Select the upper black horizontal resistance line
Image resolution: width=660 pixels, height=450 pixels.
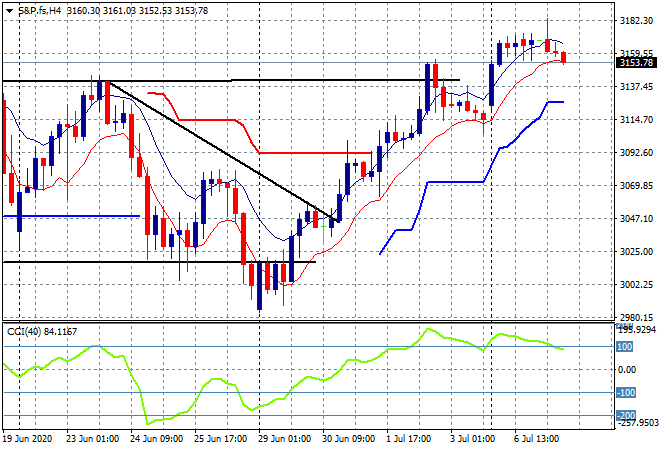coord(231,80)
